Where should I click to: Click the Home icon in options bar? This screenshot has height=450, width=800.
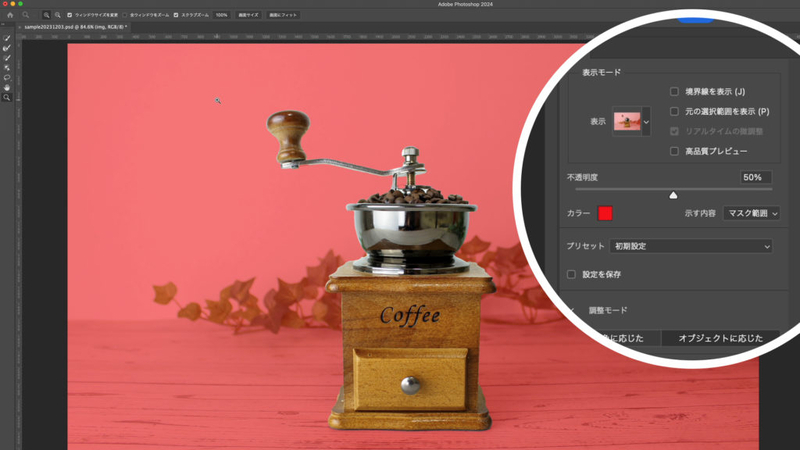point(10,15)
